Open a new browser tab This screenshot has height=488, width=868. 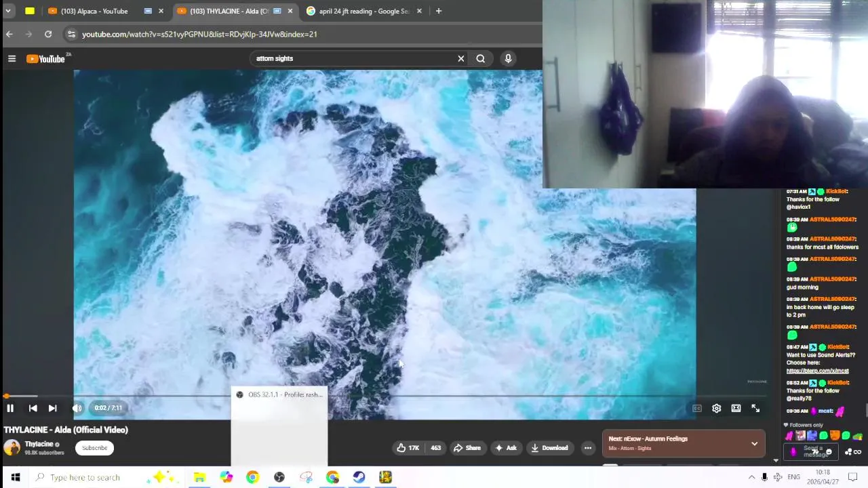point(439,11)
